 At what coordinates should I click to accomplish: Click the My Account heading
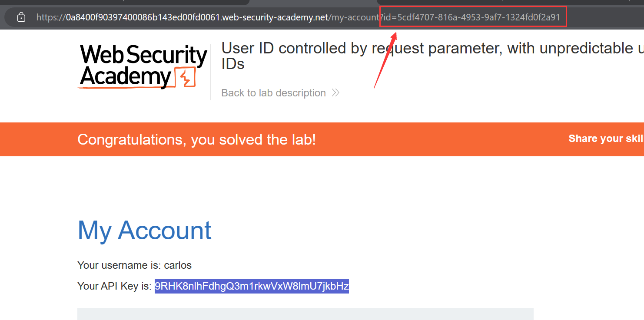(144, 230)
